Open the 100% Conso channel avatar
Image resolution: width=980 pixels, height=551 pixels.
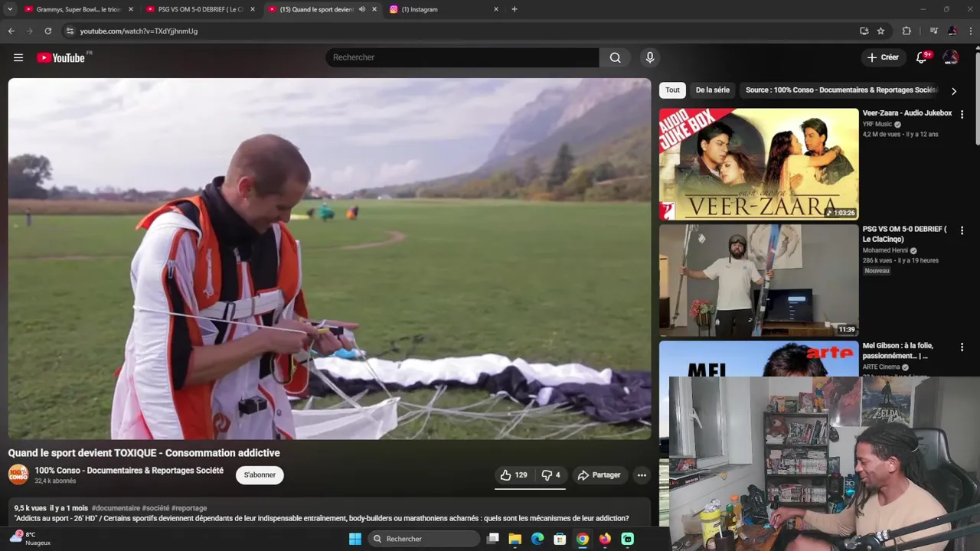point(18,474)
